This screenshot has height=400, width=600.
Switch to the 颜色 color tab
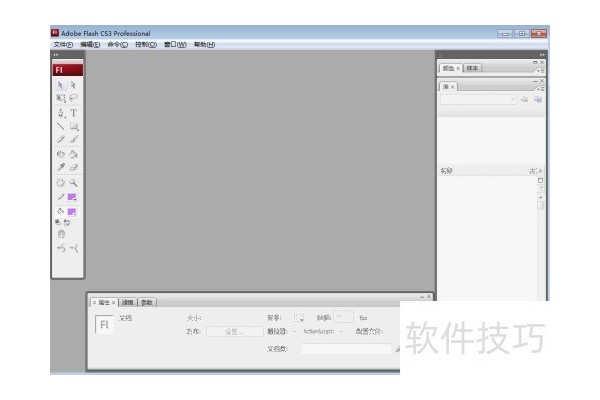448,68
